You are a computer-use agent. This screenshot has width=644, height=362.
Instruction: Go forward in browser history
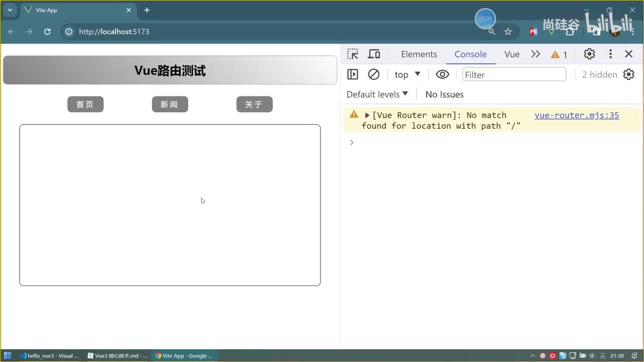tap(29, 32)
